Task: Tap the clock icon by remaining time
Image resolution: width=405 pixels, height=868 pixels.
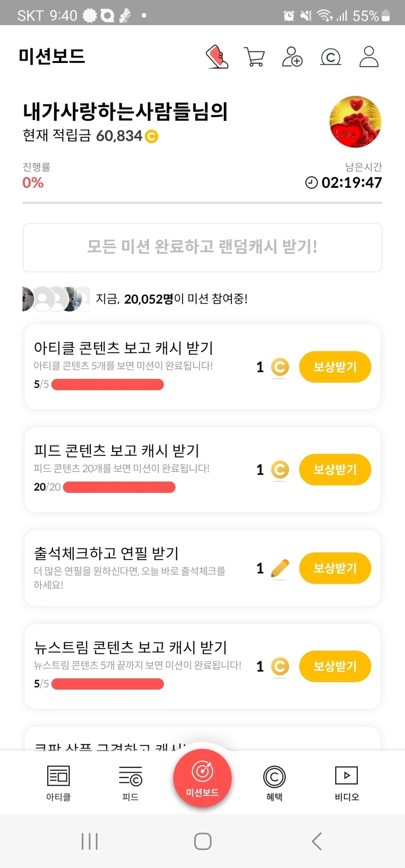Action: 311,183
